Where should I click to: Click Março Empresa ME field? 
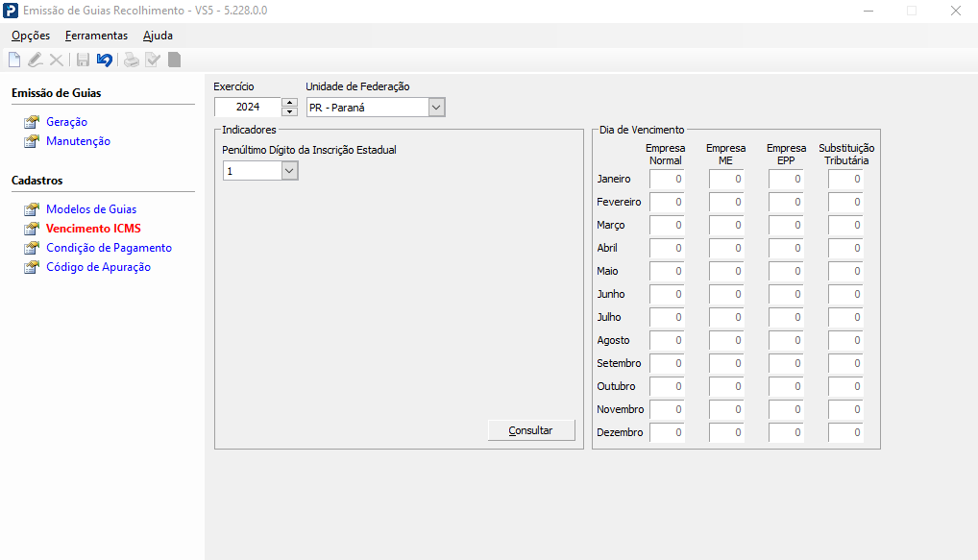(726, 225)
